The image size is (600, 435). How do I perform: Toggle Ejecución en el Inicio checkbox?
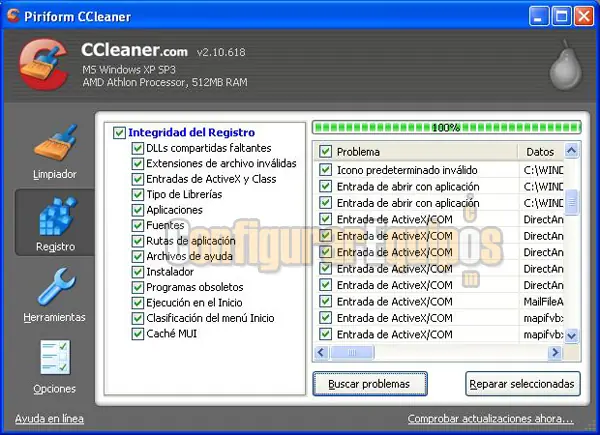(x=137, y=303)
